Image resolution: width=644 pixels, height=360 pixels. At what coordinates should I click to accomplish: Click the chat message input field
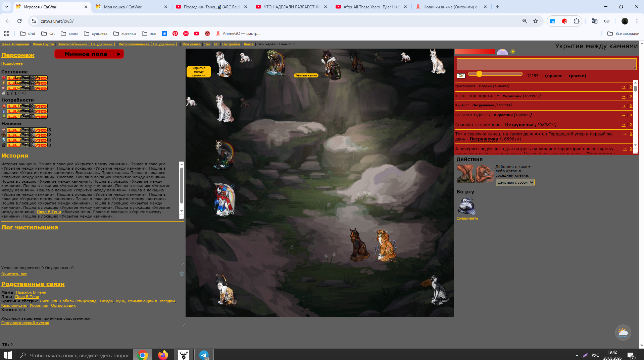click(546, 64)
